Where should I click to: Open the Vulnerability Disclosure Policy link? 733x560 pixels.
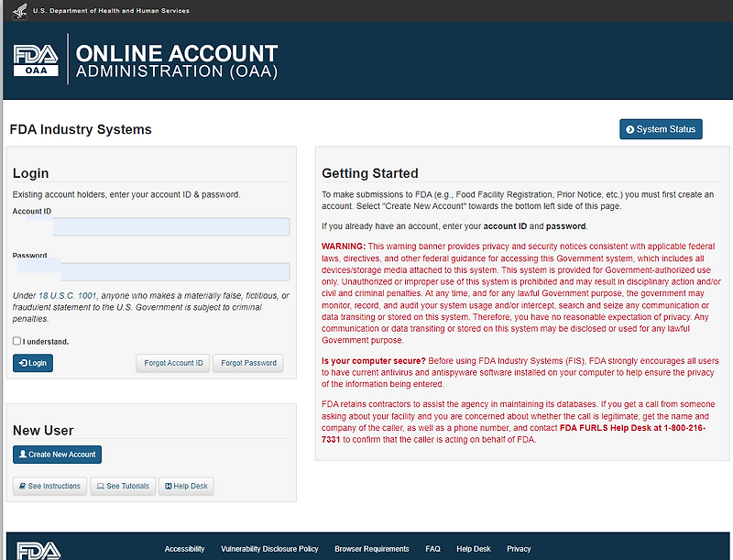point(269,549)
